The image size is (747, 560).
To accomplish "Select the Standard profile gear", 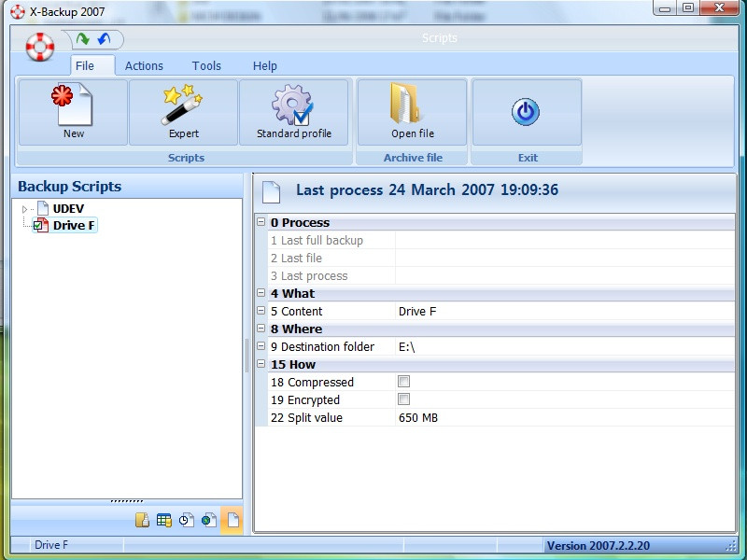I will pos(294,112).
